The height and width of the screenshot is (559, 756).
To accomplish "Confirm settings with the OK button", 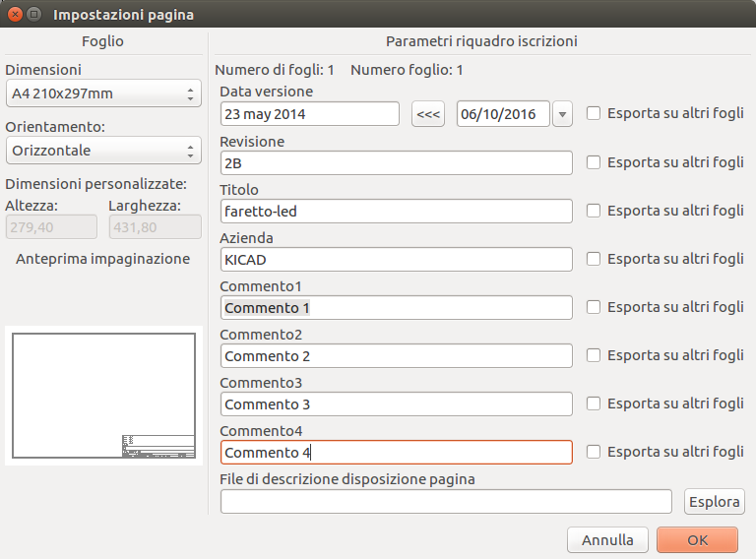I will pyautogui.click(x=697, y=539).
